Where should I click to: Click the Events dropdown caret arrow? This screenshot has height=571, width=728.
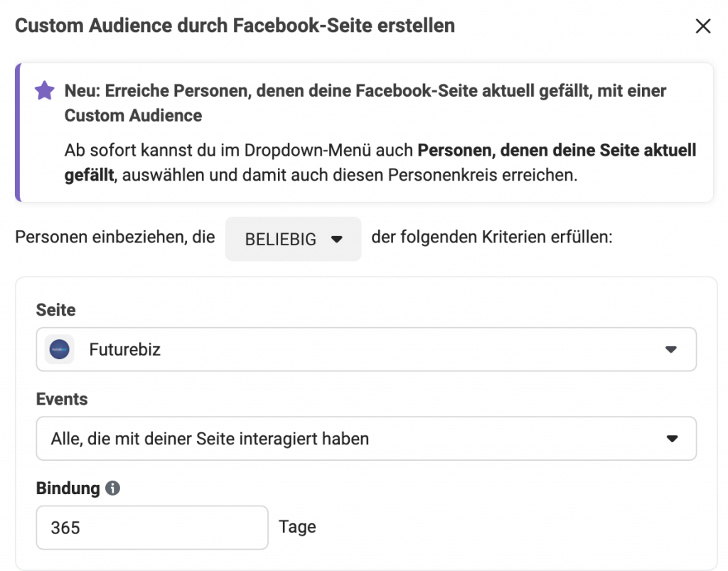[x=672, y=439]
